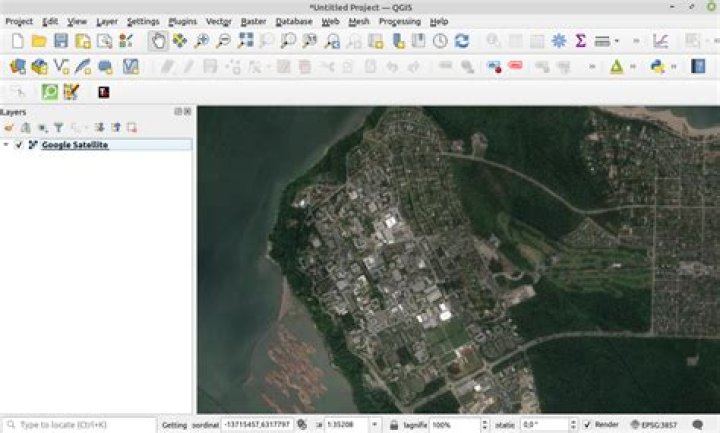Open the Database menu
Screen dimensions: 720x433
[x=294, y=22]
